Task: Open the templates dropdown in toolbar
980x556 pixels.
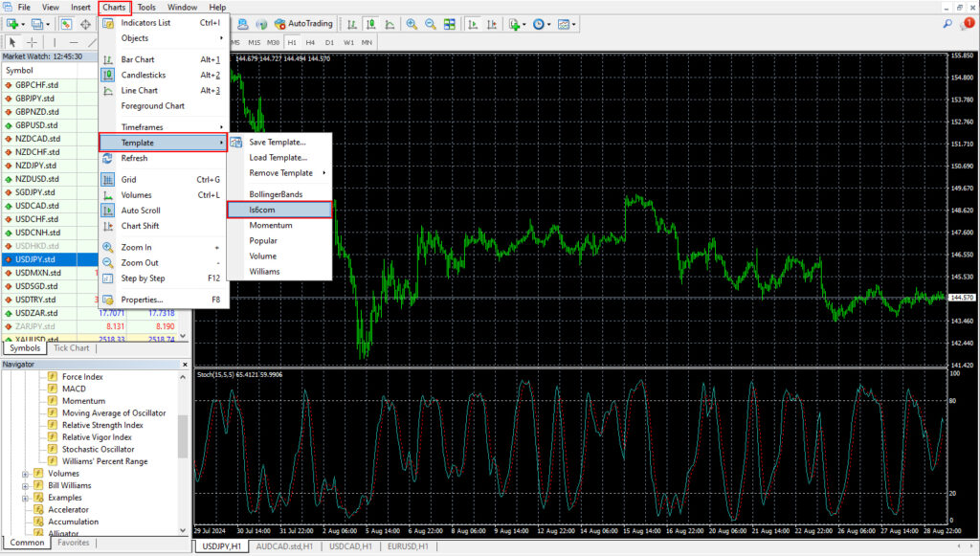Action: click(567, 24)
